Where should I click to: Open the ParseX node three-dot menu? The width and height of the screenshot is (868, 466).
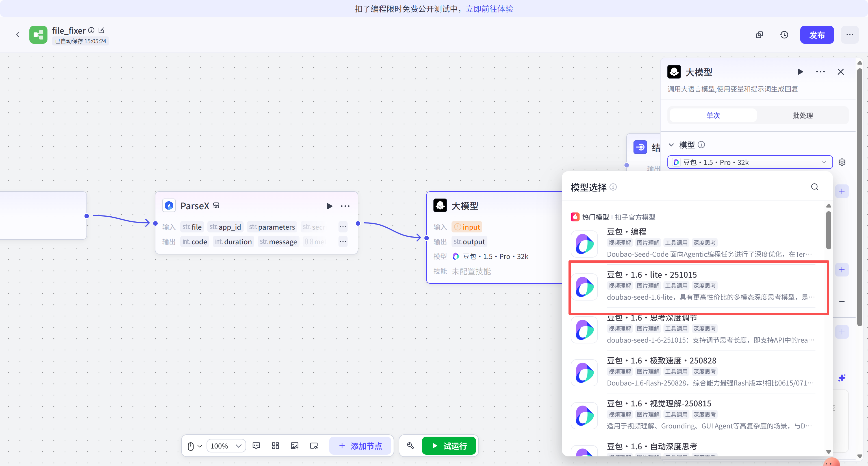(345, 206)
